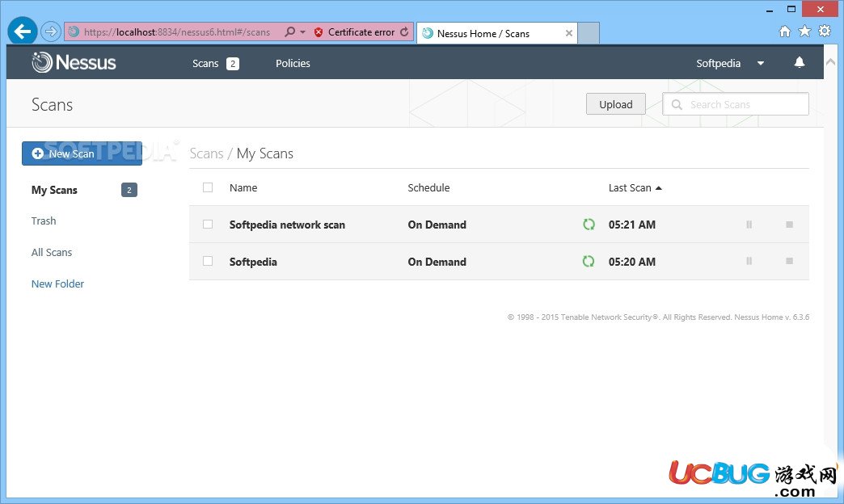This screenshot has width=844, height=504.
Task: Click the browser Forward arrow button
Action: pos(51,31)
